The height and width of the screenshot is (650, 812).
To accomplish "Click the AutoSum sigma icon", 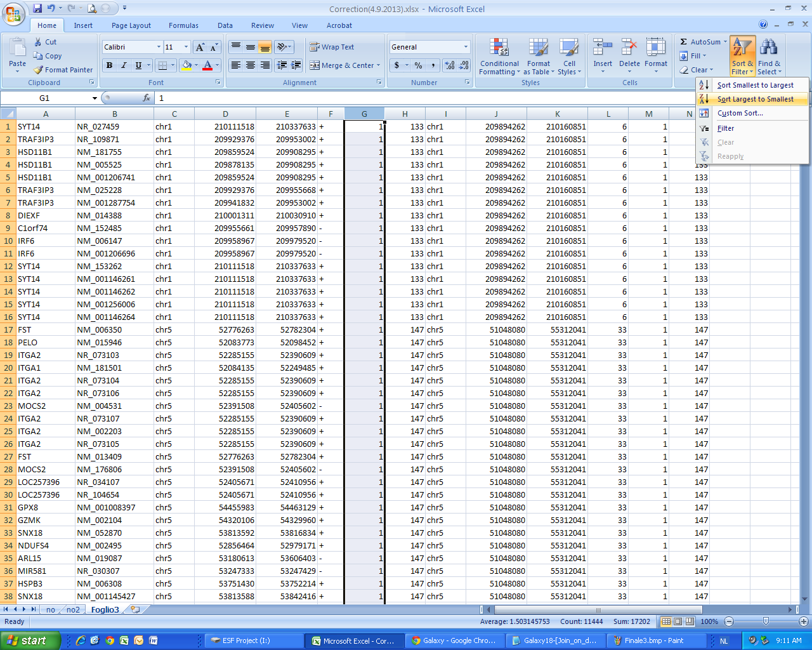I will point(684,42).
